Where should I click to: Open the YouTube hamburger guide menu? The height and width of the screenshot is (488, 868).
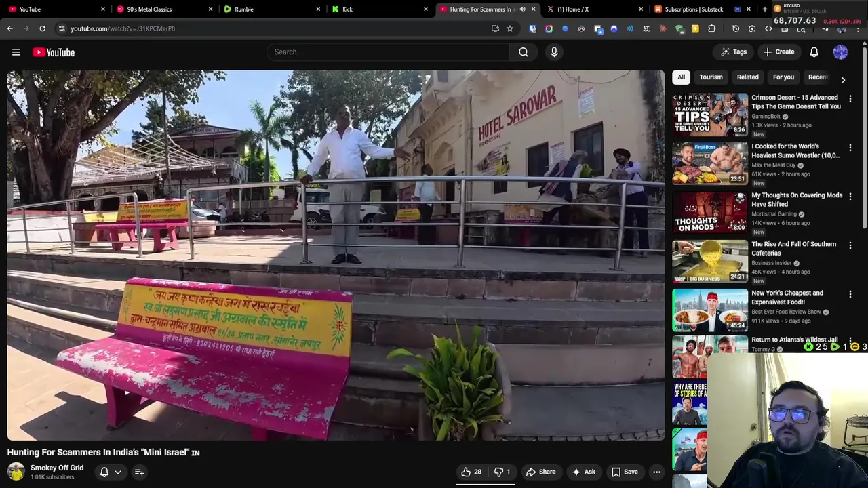click(x=16, y=52)
